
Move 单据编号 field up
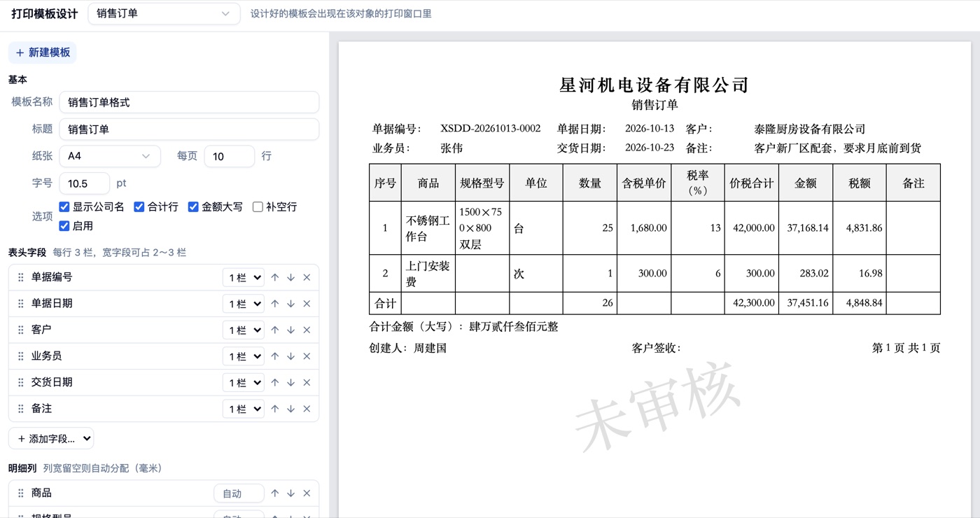[x=275, y=278]
